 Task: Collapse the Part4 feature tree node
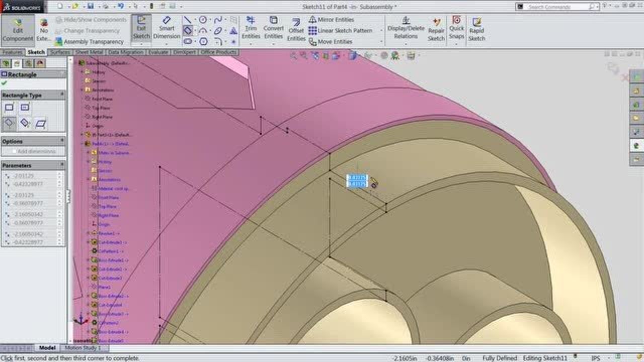[82, 143]
